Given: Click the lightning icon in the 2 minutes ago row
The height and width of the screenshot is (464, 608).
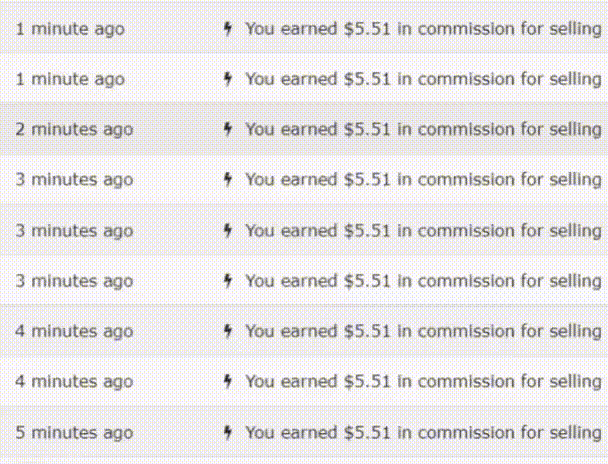Looking at the screenshot, I should 228,129.
